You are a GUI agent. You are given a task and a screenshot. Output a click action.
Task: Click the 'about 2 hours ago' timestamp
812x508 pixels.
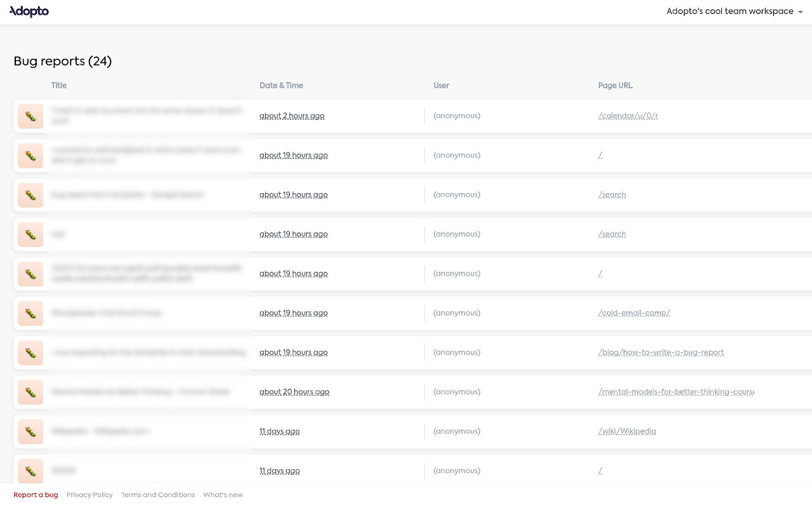pyautogui.click(x=292, y=116)
